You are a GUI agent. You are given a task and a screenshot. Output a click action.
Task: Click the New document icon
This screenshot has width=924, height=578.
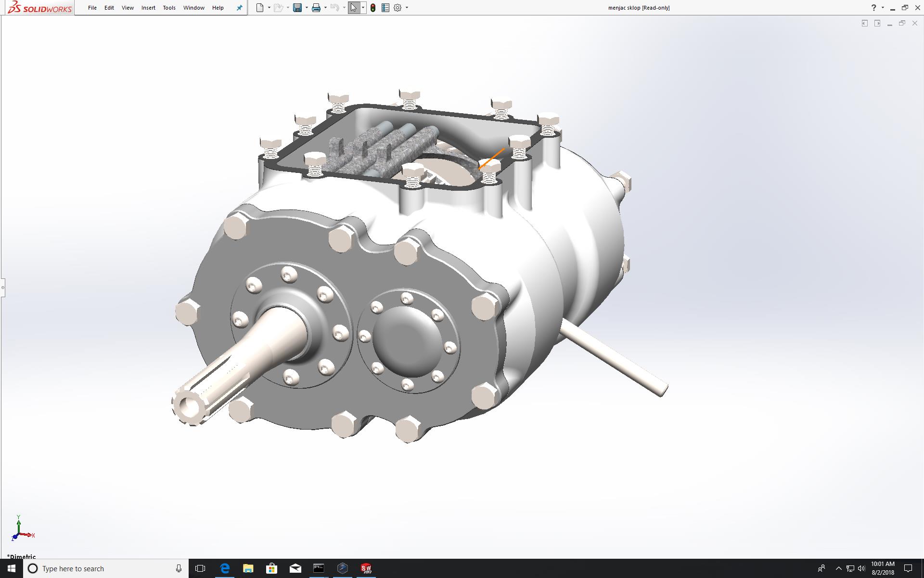click(260, 8)
